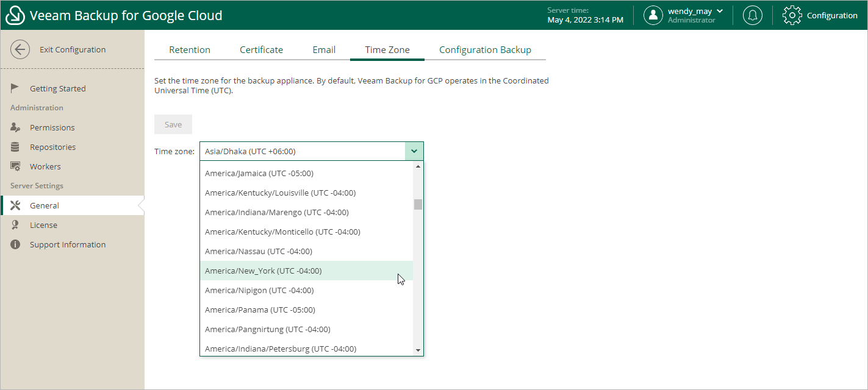The width and height of the screenshot is (868, 390).
Task: Choose America/Indiana/Marengo time zone
Action: point(306,212)
